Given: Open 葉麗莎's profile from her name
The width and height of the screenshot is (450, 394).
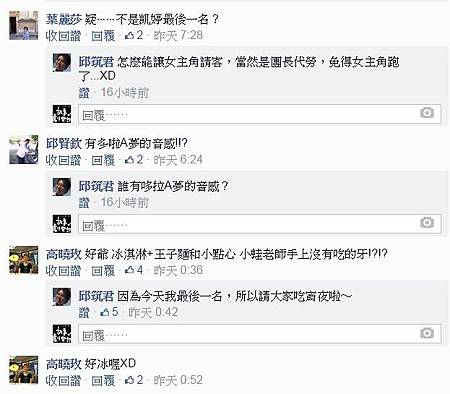Looking at the screenshot, I should (64, 19).
